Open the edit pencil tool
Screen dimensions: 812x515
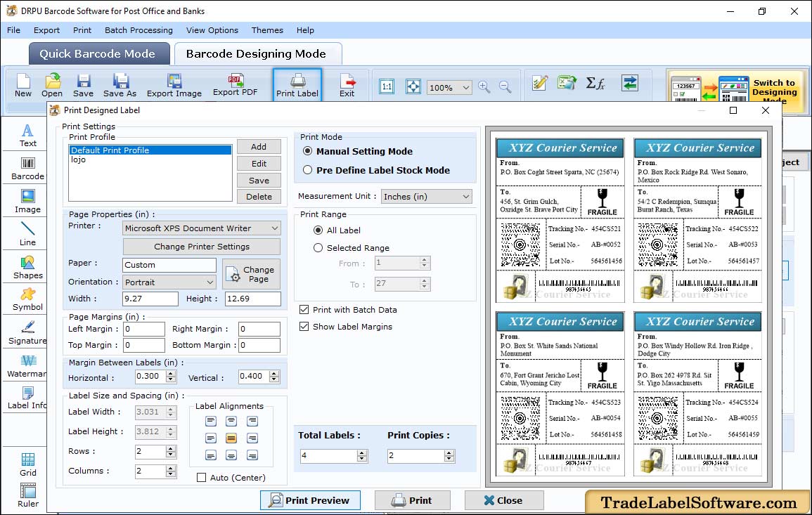point(540,83)
